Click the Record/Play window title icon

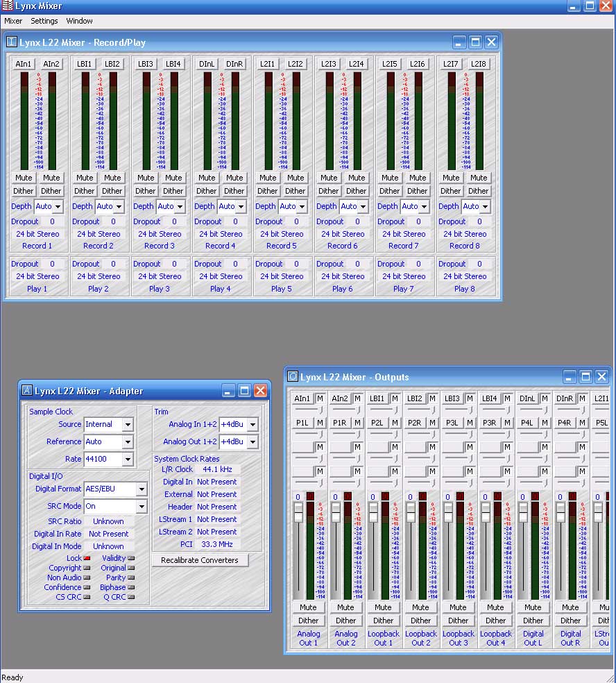click(x=12, y=42)
